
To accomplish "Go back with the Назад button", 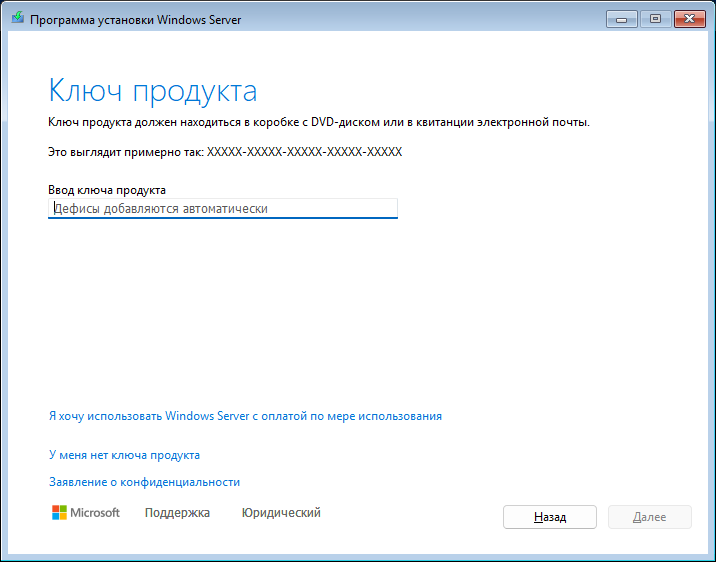I will pyautogui.click(x=550, y=517).
